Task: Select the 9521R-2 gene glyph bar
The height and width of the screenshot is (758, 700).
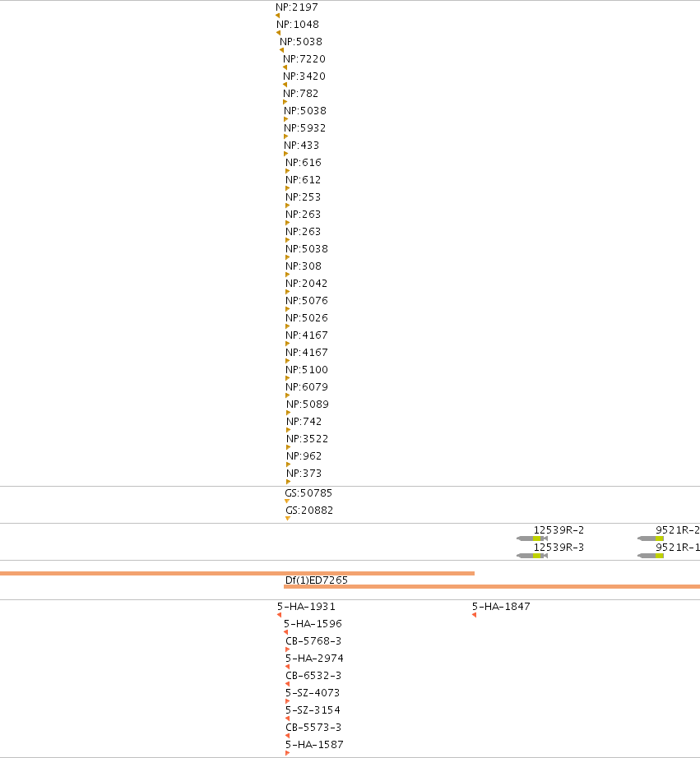Action: [651, 538]
